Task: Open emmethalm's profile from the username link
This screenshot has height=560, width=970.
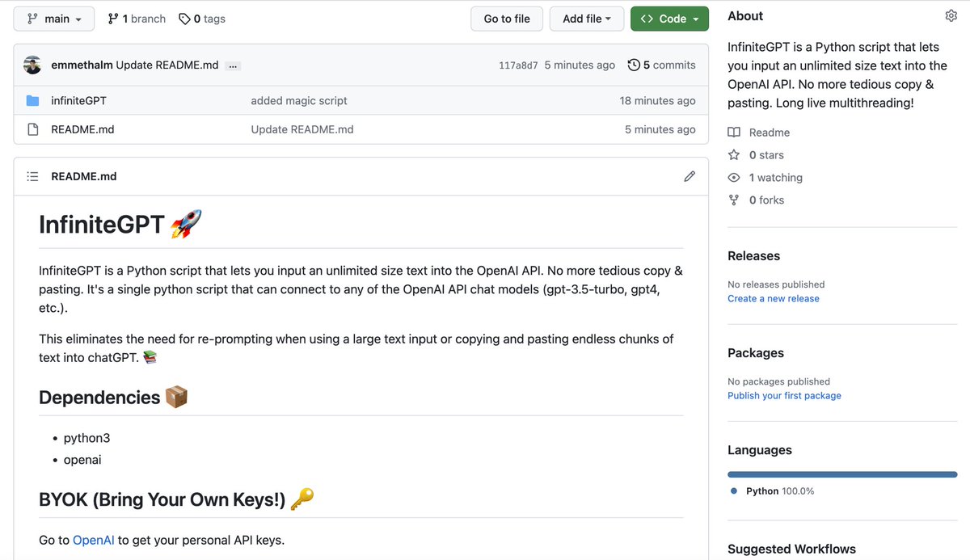Action: point(82,65)
